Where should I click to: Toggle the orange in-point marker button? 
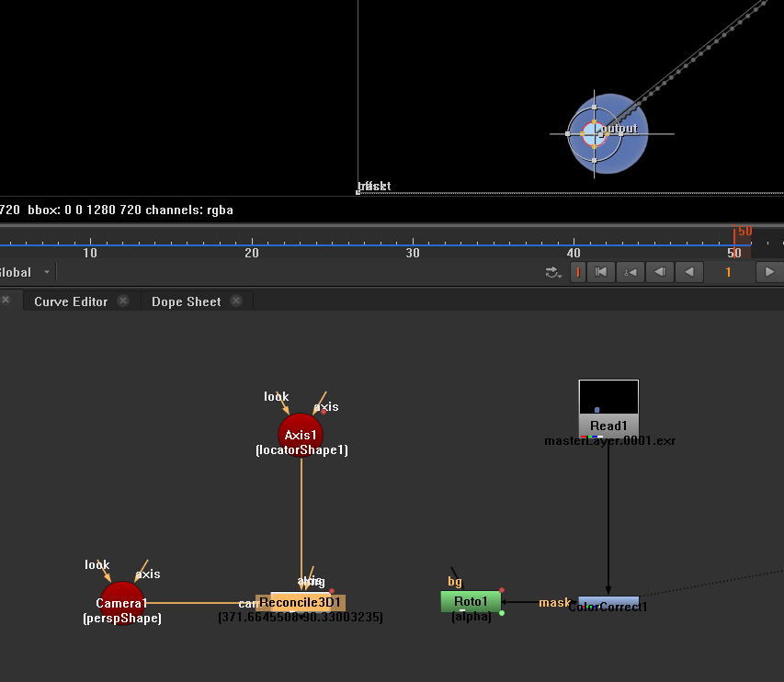point(578,272)
